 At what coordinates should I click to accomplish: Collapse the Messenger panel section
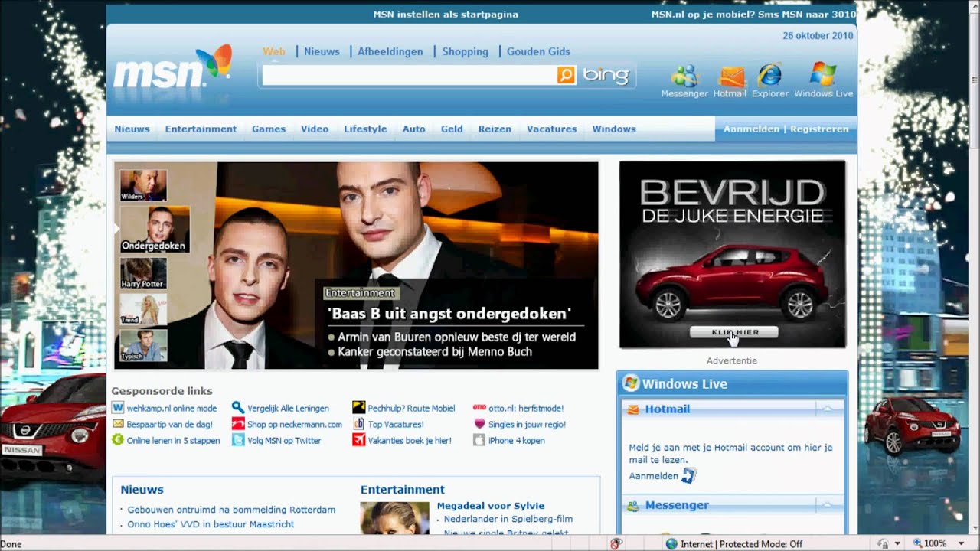pyautogui.click(x=827, y=506)
